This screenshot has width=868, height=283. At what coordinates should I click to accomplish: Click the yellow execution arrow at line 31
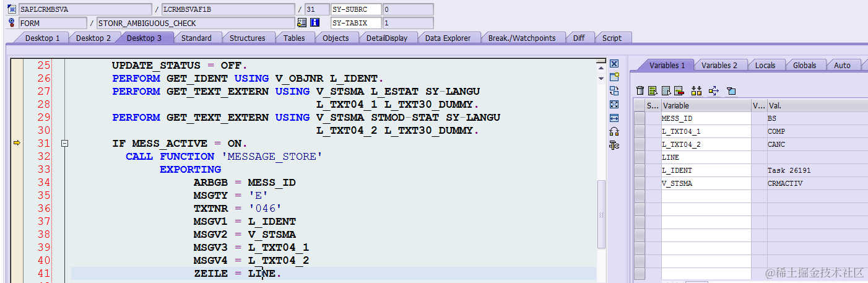coord(17,143)
